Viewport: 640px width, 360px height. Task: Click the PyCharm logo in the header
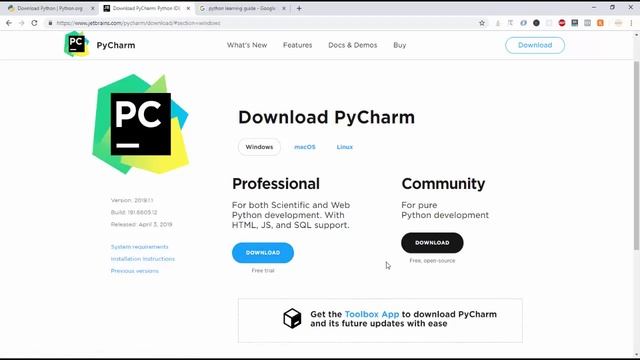76,44
